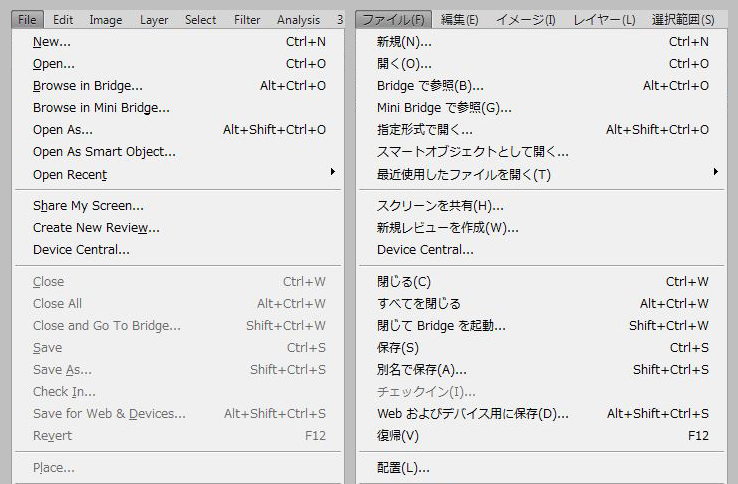Viewport: 738px width, 484px height.
Task: Expand the Japanese 最近使用したファイルを開く submenu arrow
Action: coord(715,171)
